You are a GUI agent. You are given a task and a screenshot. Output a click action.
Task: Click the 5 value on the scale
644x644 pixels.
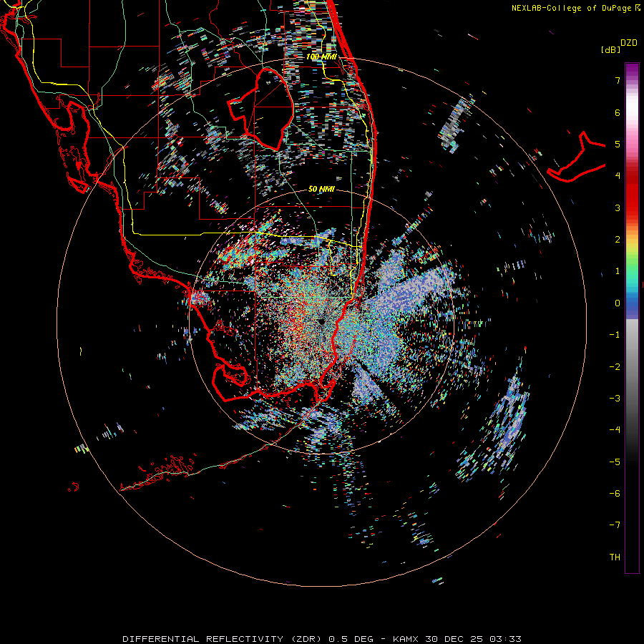tap(618, 144)
